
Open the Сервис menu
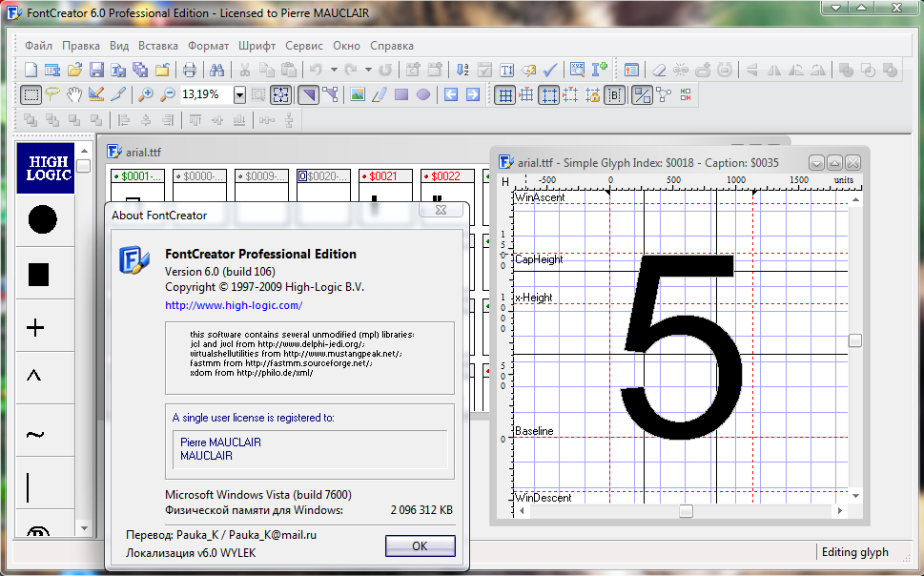coord(303,45)
